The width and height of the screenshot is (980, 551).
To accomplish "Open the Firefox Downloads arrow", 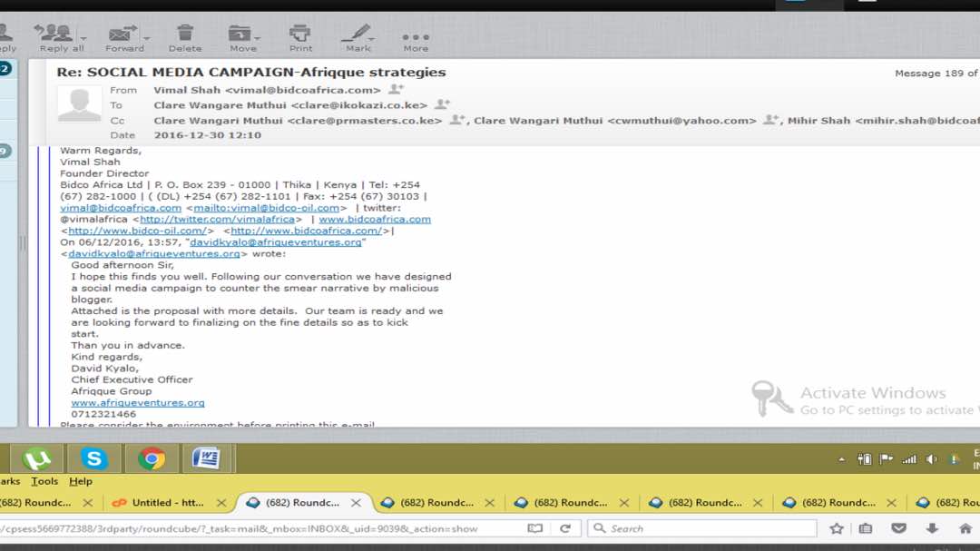I will [x=932, y=528].
